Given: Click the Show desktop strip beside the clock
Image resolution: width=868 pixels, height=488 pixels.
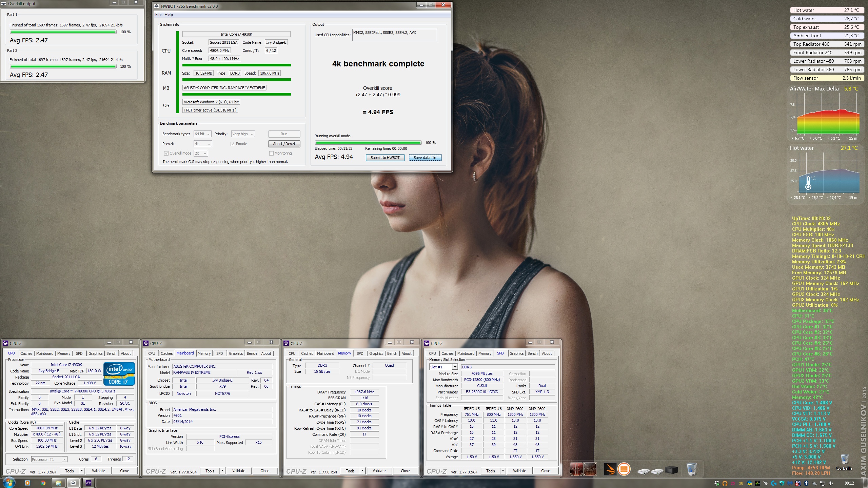Looking at the screenshot, I should tap(865, 483).
